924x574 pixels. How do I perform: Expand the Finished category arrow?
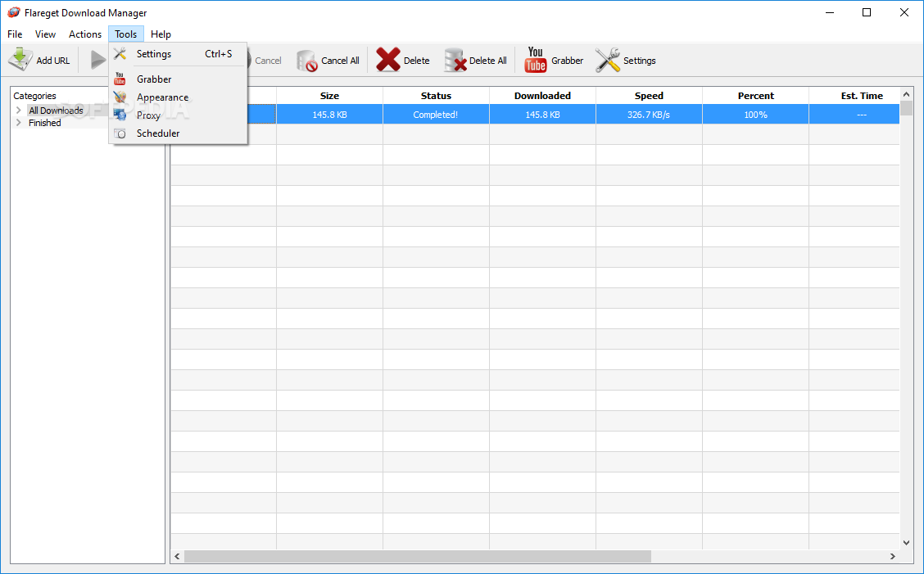19,123
